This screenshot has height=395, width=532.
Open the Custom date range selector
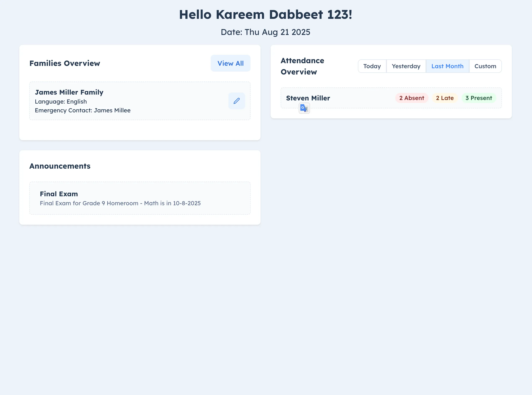[485, 66]
